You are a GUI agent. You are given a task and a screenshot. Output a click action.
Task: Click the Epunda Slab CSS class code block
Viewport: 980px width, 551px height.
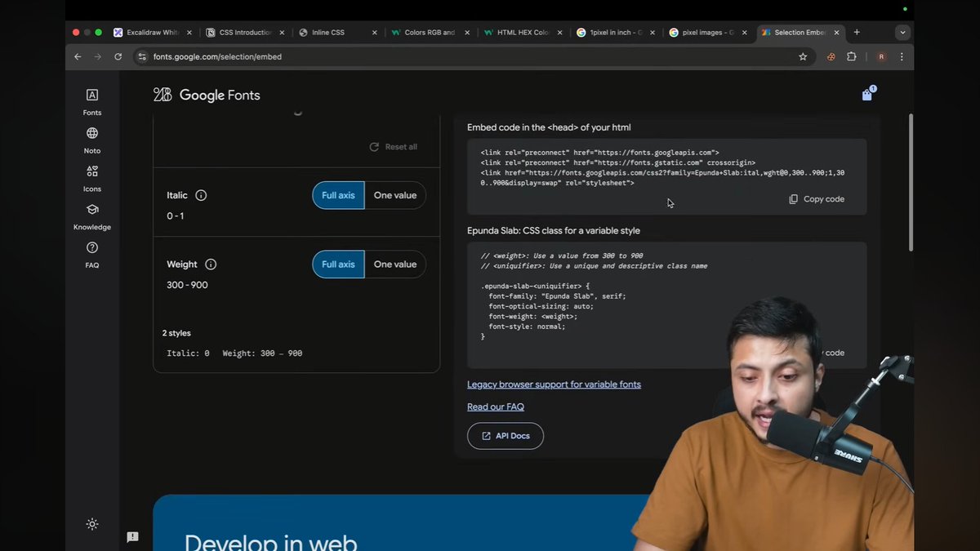(x=667, y=305)
